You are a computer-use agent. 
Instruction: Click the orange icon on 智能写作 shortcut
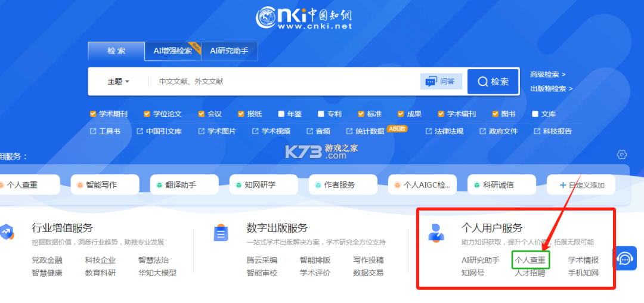pos(80,185)
